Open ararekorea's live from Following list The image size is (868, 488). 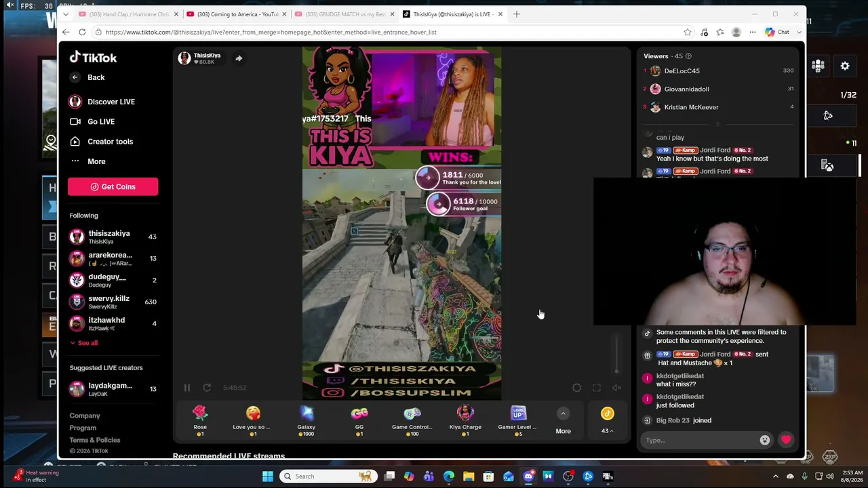pos(113,258)
